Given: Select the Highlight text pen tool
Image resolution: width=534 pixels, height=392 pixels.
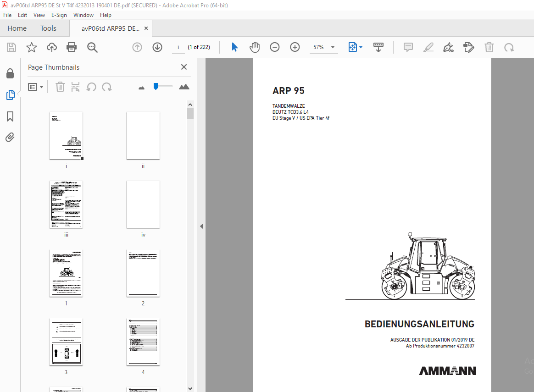Looking at the screenshot, I should 428,47.
